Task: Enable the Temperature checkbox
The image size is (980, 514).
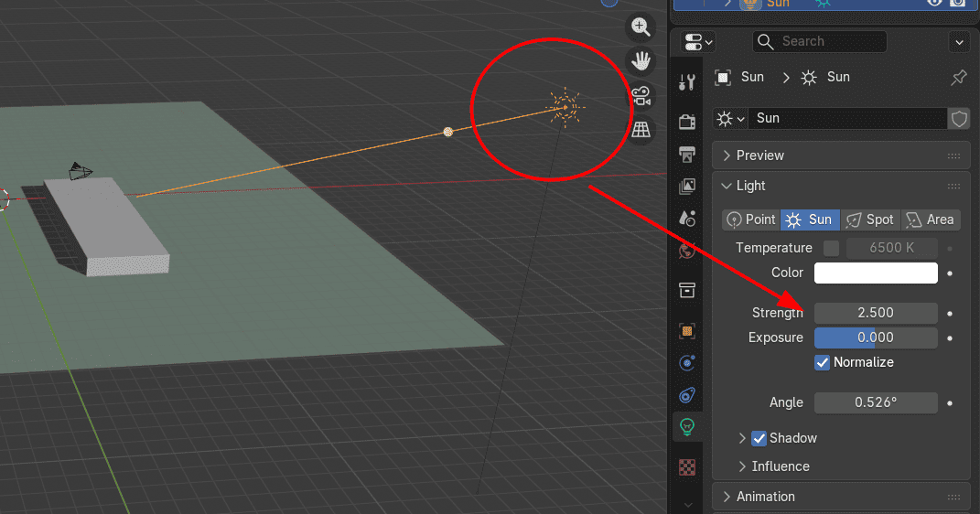Action: click(x=831, y=248)
